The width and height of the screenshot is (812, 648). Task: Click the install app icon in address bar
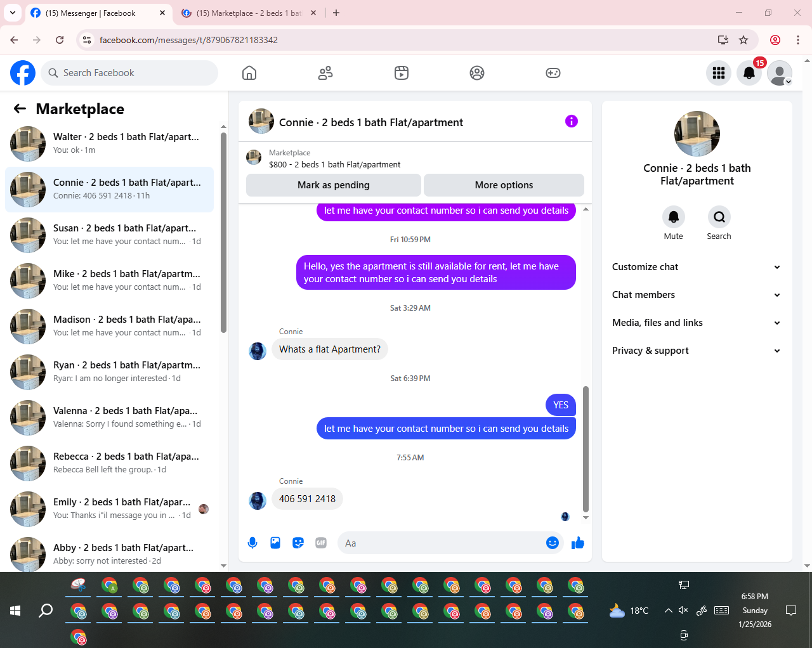[723, 40]
